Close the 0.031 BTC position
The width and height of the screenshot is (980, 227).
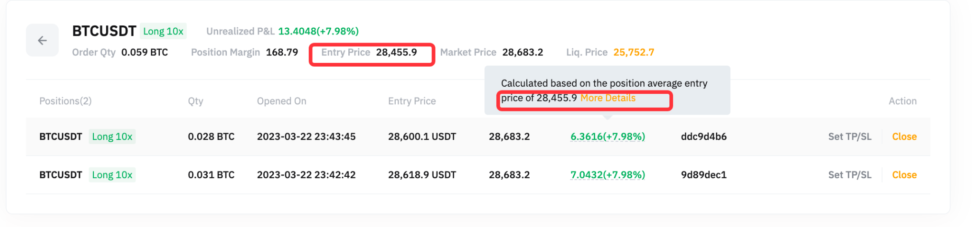click(x=904, y=175)
